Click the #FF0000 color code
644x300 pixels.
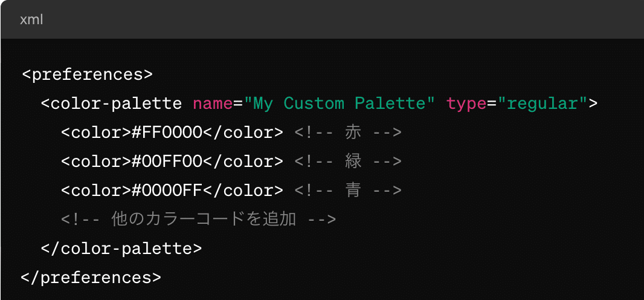pos(167,132)
